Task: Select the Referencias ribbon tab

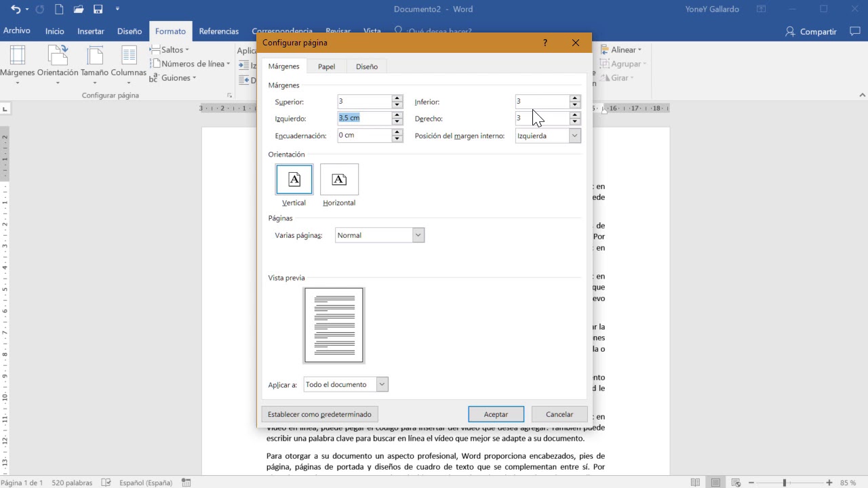Action: click(218, 30)
